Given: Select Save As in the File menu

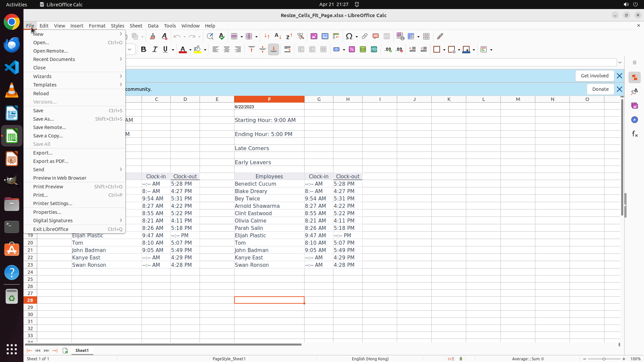Looking at the screenshot, I should click(43, 119).
